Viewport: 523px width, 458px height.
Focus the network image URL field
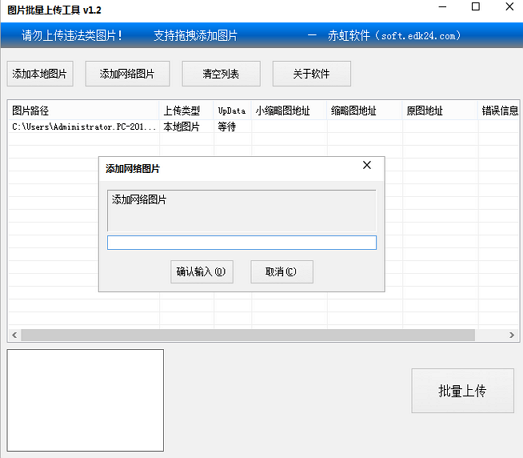tap(242, 243)
